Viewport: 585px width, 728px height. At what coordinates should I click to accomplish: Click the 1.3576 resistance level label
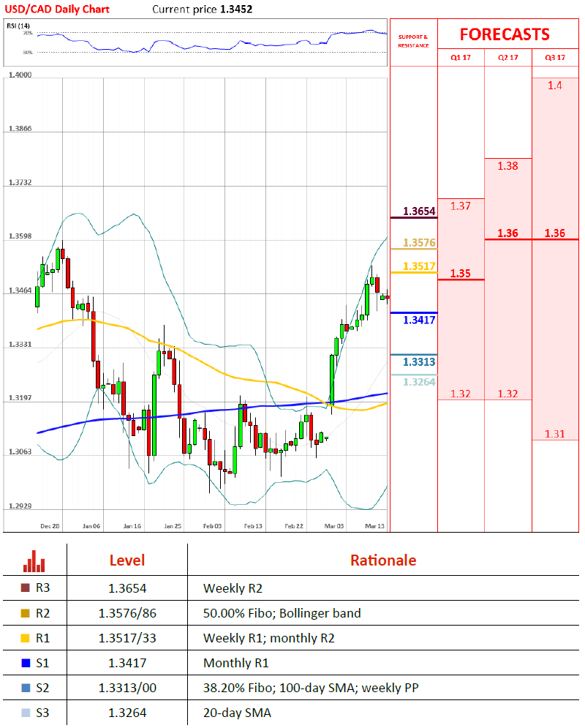coord(419,243)
